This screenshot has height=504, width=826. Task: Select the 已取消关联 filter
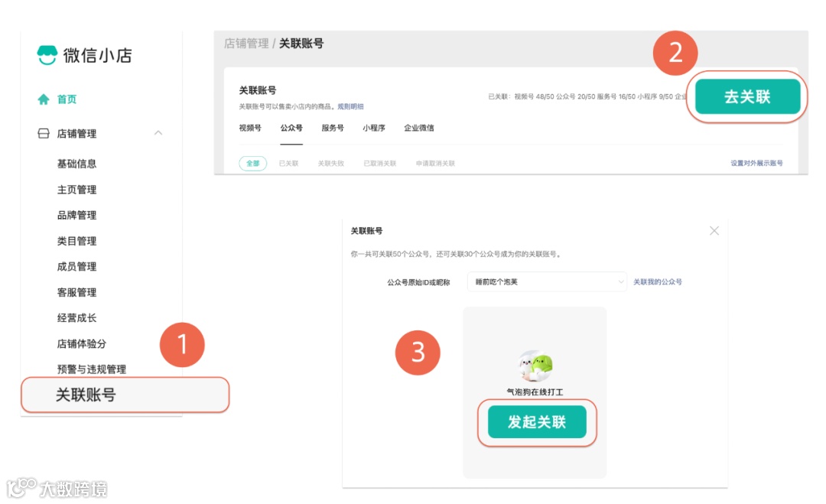(x=380, y=163)
